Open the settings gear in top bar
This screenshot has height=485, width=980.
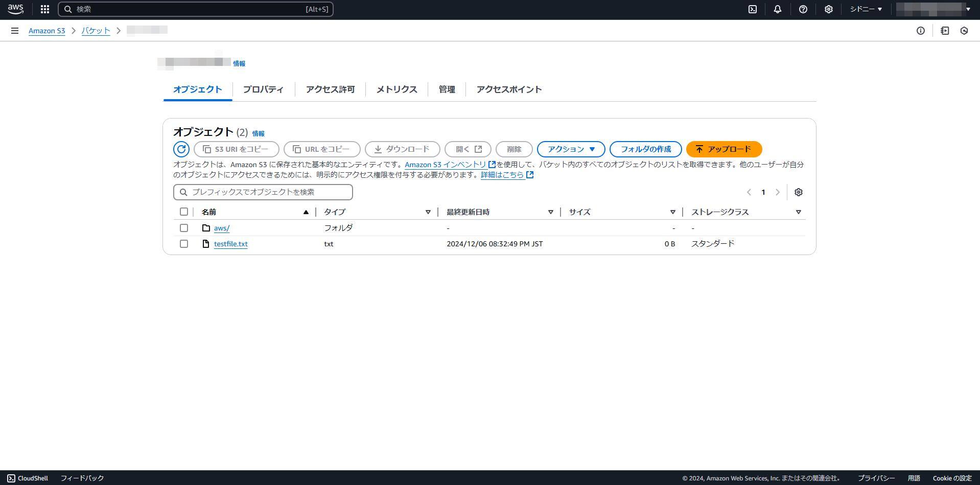click(x=829, y=9)
